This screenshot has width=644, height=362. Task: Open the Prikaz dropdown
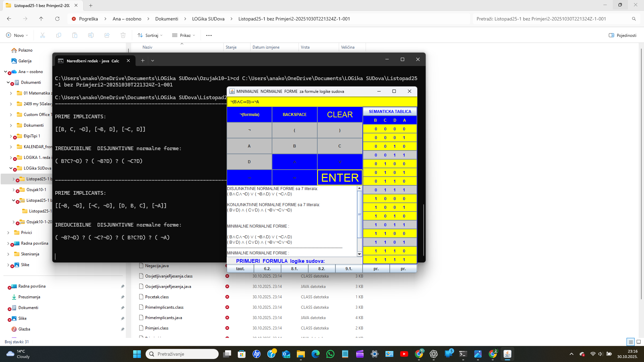pyautogui.click(x=183, y=35)
